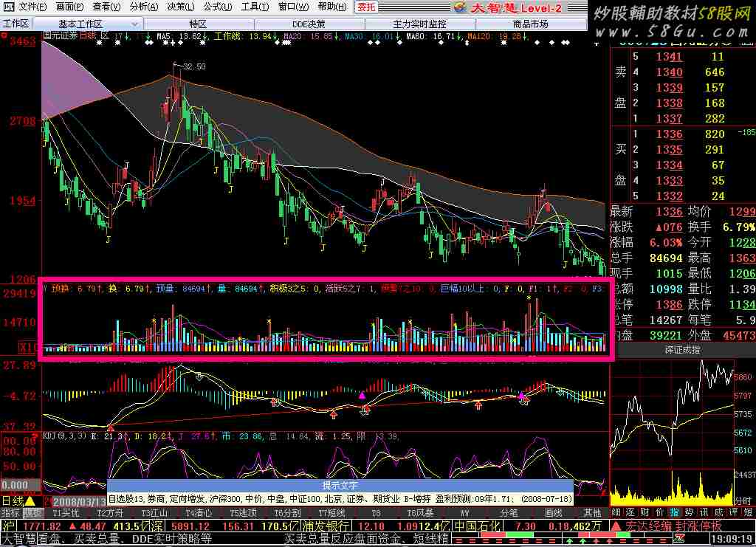Click sell level 1 price 1337

(669, 119)
